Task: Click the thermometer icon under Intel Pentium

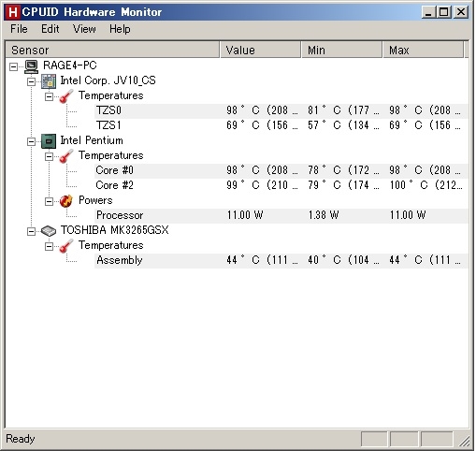Action: click(x=66, y=156)
